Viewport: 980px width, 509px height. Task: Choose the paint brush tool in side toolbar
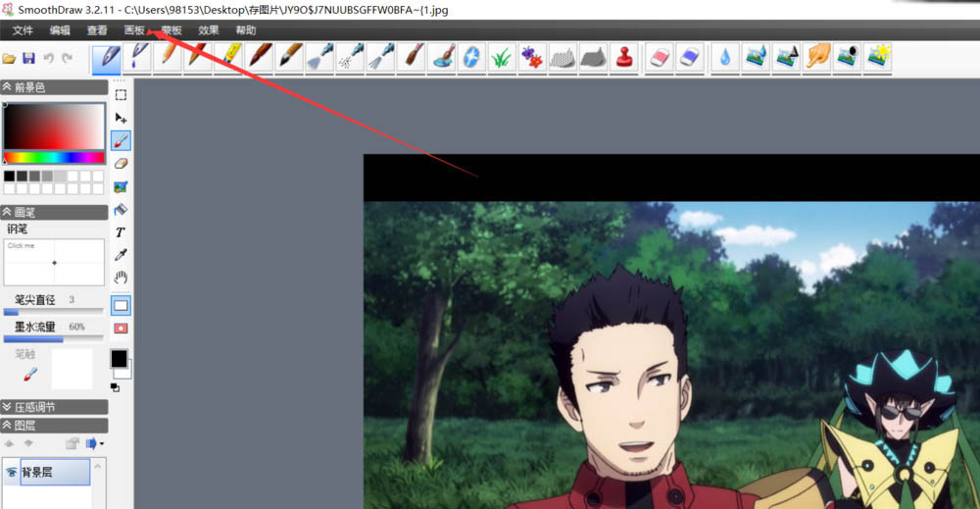(x=121, y=140)
